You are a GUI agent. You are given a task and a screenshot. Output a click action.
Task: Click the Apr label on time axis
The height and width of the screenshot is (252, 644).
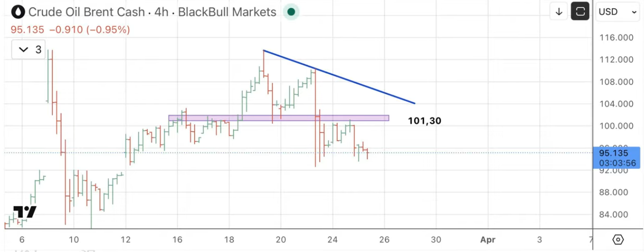point(488,239)
